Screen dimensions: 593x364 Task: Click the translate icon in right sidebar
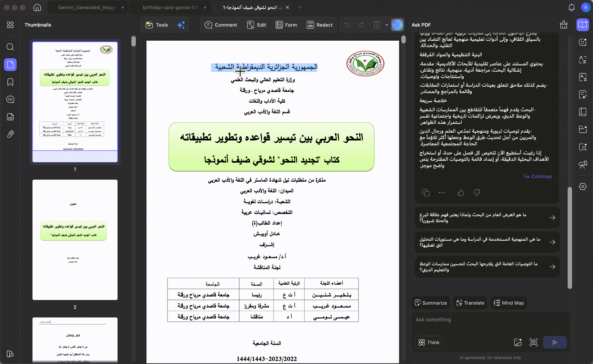click(583, 59)
